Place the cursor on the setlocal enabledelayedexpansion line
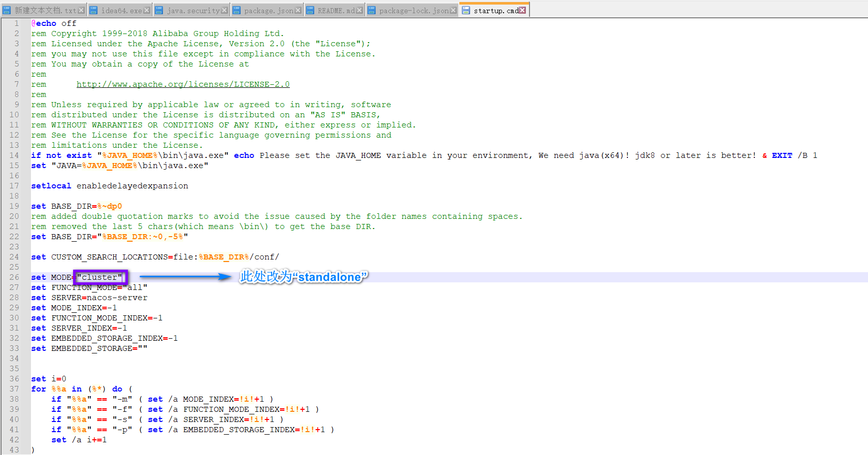Screen dimensions: 868x455 (110, 186)
